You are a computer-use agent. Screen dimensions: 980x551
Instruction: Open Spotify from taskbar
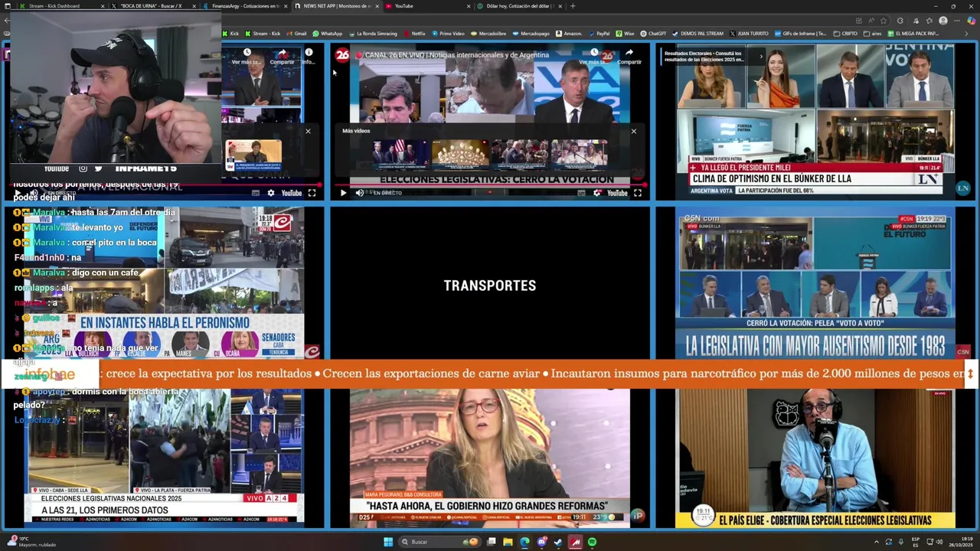tap(592, 542)
